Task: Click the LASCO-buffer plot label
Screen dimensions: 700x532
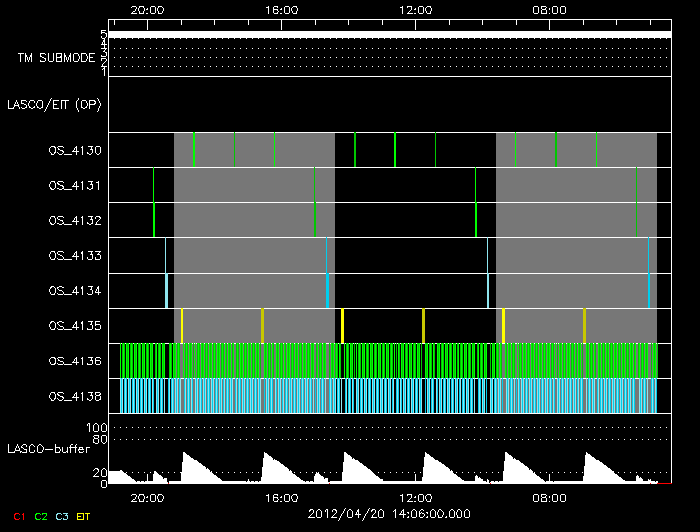Action: point(48,449)
